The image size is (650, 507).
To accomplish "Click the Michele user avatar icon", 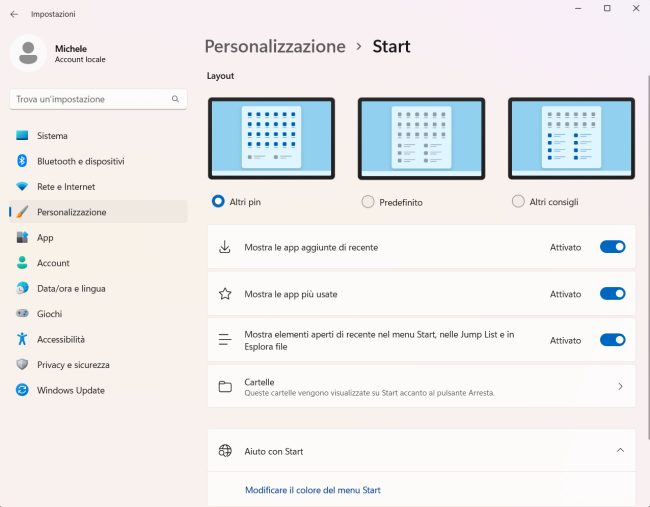I will pos(28,53).
